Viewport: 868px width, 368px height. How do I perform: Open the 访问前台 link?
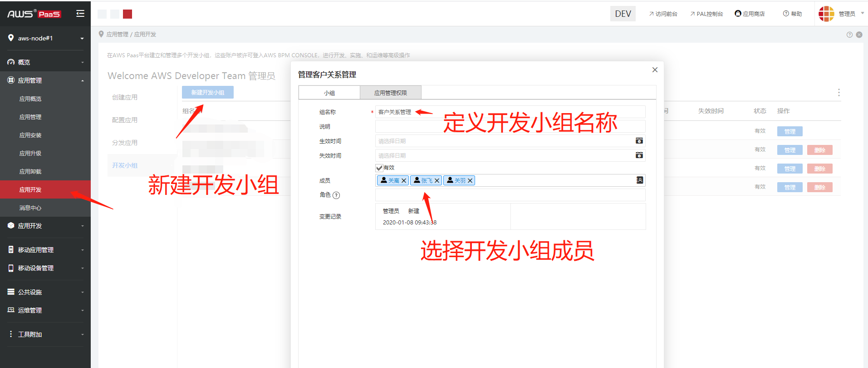tap(663, 14)
